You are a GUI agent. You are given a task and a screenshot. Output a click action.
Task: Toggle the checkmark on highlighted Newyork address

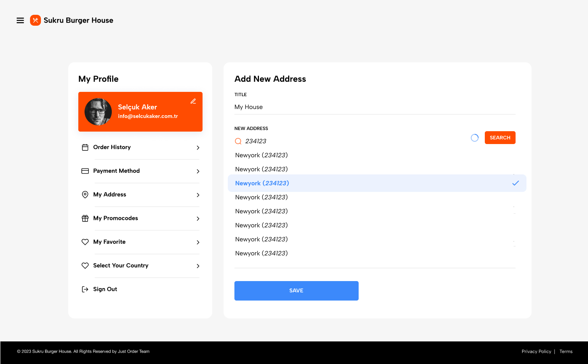(515, 183)
